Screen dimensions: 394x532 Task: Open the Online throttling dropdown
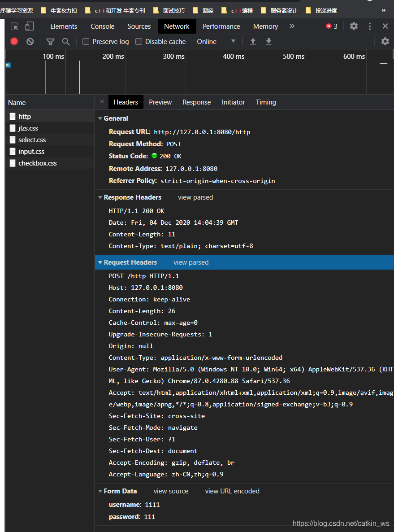tap(216, 41)
